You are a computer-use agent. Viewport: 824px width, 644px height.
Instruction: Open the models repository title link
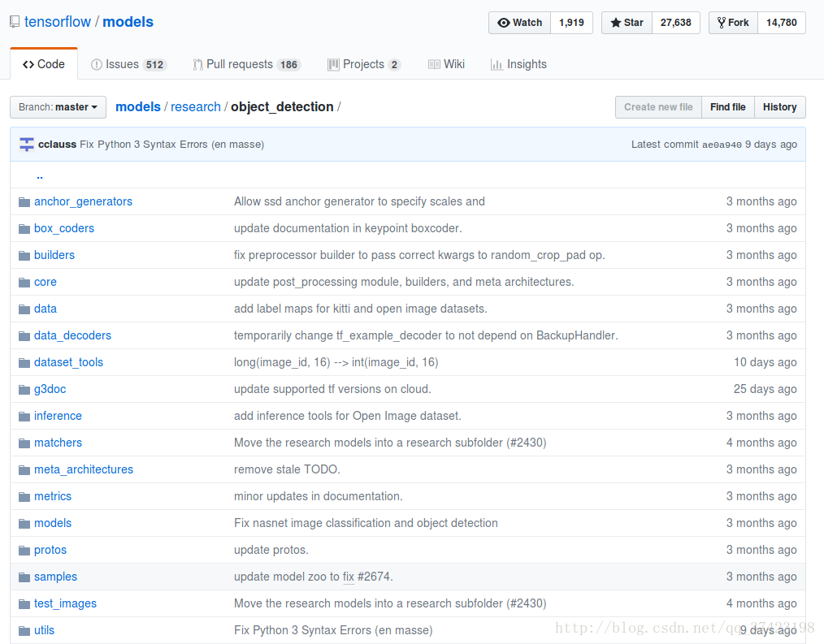point(128,22)
